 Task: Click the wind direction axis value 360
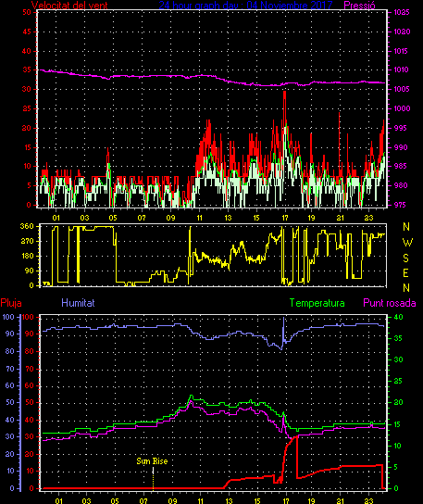tap(27, 226)
